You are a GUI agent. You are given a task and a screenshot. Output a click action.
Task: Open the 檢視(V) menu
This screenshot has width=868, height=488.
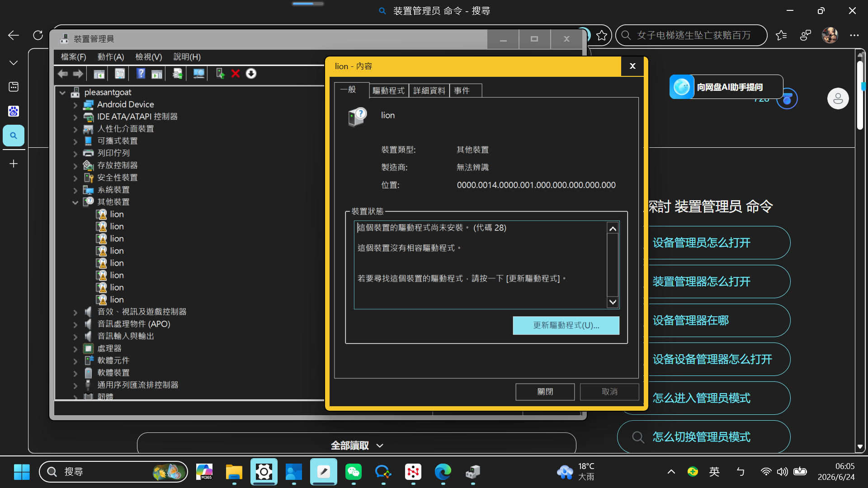click(x=149, y=57)
